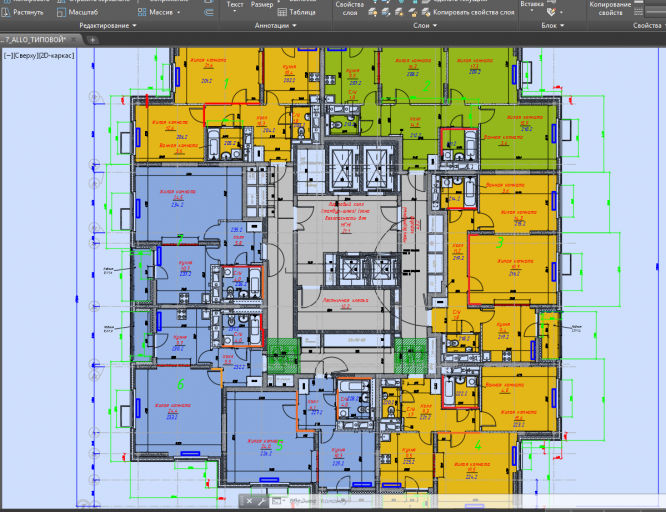The height and width of the screenshot is (512, 666).
Task: Activate the Массив (Array) tool
Action: [x=156, y=12]
